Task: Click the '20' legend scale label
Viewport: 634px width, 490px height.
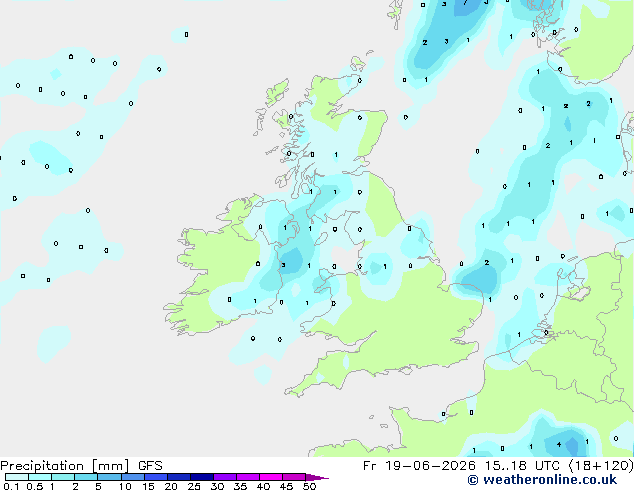Action: (171, 486)
